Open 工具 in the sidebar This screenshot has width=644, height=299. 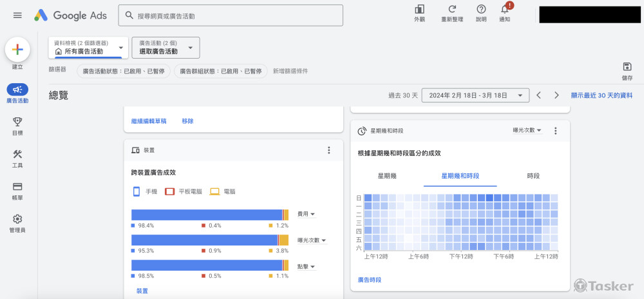(x=17, y=155)
